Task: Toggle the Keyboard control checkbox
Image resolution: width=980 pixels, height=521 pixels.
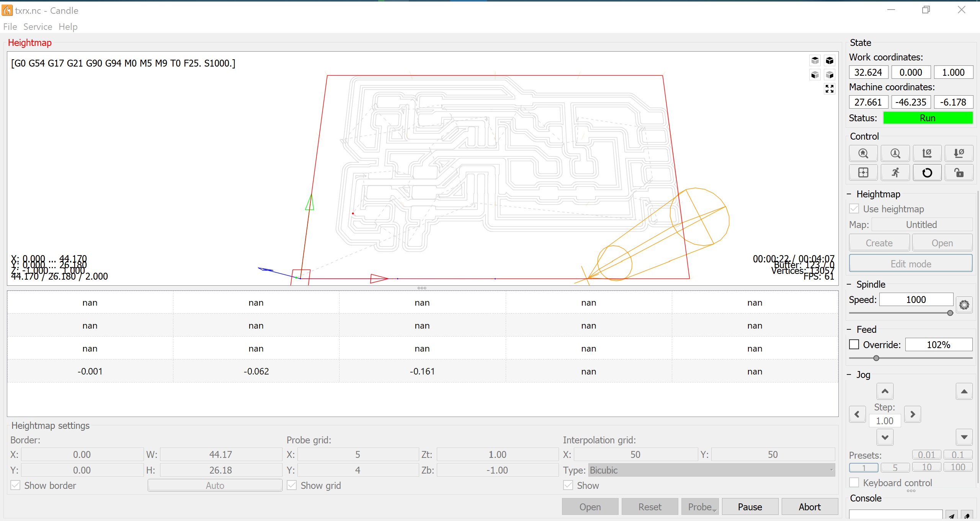Action: pyautogui.click(x=854, y=482)
